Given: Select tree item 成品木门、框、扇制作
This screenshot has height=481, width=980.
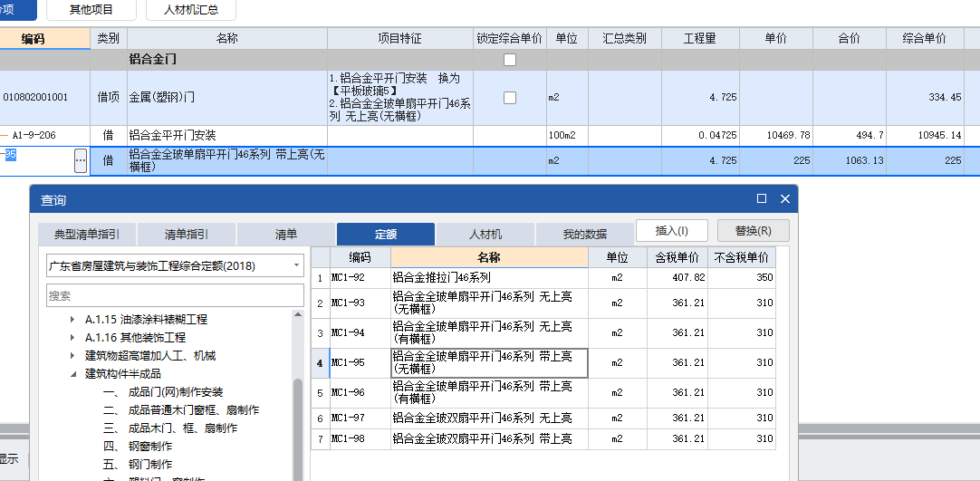Looking at the screenshot, I should [x=182, y=428].
